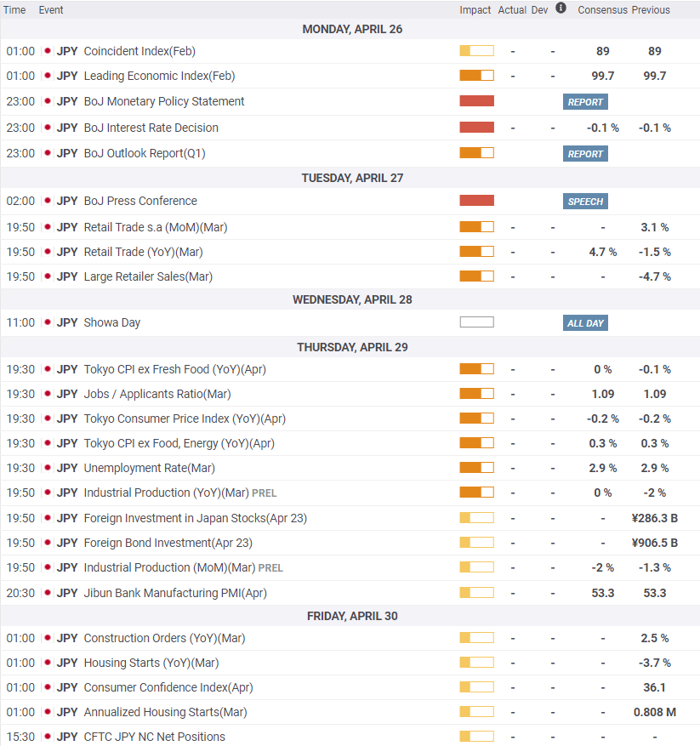The height and width of the screenshot is (746, 700).
Task: Sort by the Impact column header
Action: tap(475, 10)
